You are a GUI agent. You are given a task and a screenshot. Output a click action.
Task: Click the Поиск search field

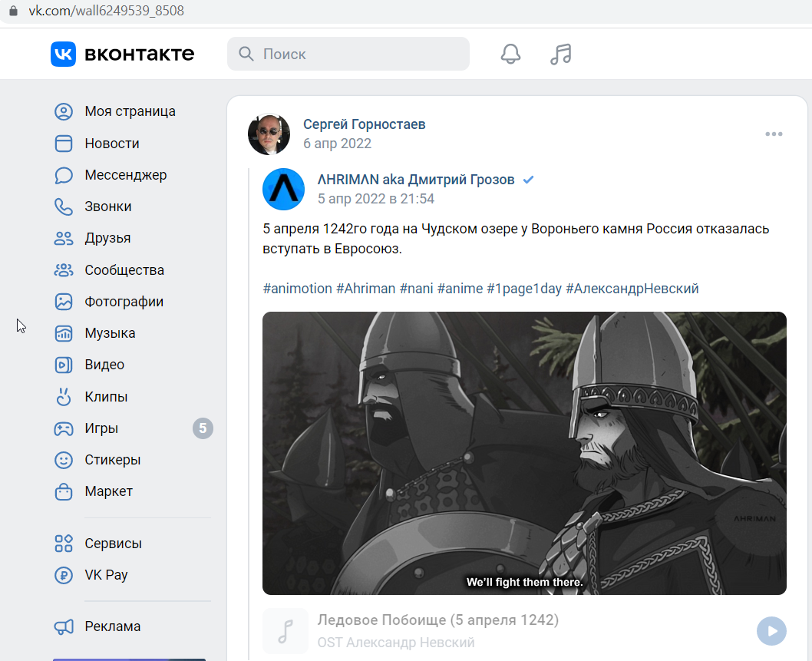348,54
